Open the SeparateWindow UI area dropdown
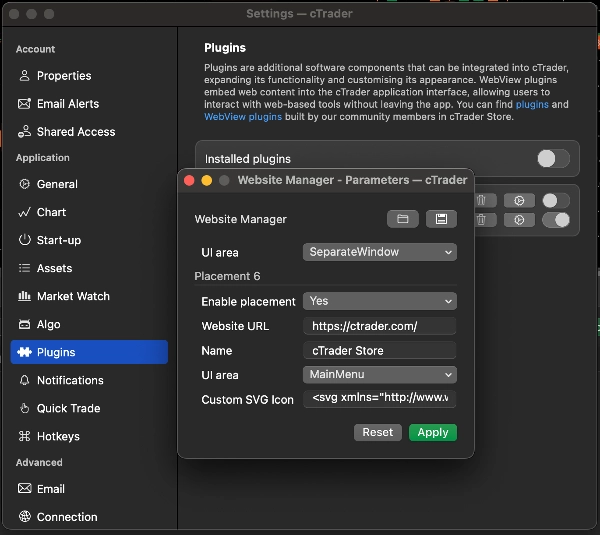Image resolution: width=600 pixels, height=535 pixels. [379, 252]
